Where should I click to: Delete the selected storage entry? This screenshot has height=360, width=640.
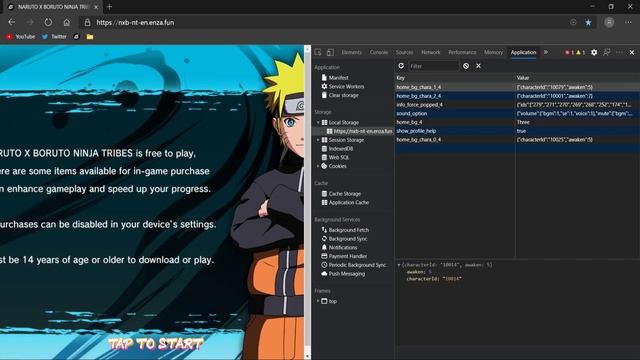pos(478,66)
